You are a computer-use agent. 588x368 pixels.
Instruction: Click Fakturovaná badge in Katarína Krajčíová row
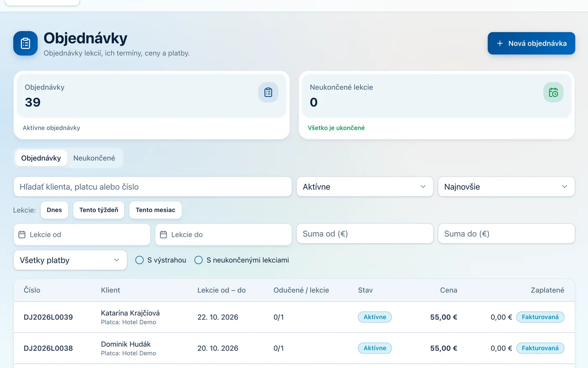click(540, 317)
